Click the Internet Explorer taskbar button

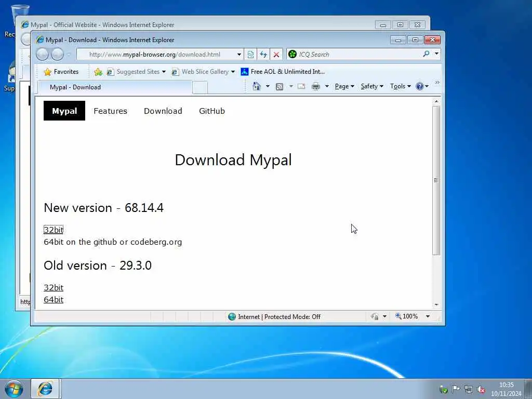(x=46, y=389)
